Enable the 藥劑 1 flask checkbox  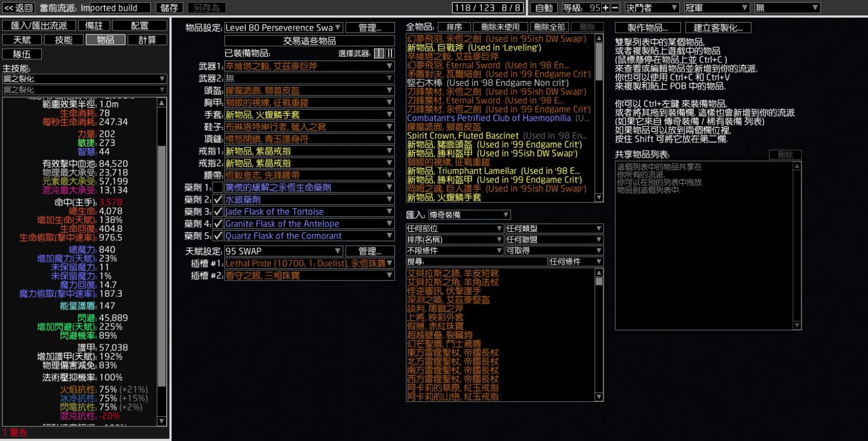click(218, 187)
